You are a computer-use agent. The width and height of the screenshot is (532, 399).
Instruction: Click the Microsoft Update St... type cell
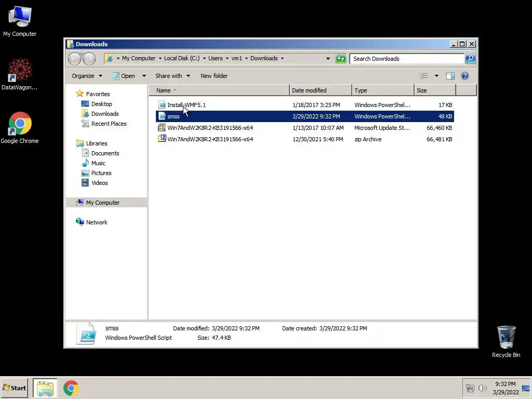pos(382,128)
